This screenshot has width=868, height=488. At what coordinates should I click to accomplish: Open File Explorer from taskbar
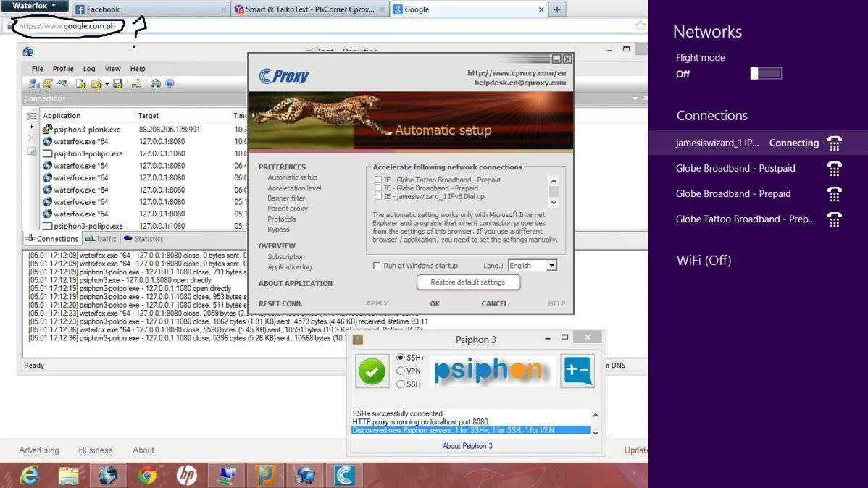[68, 475]
